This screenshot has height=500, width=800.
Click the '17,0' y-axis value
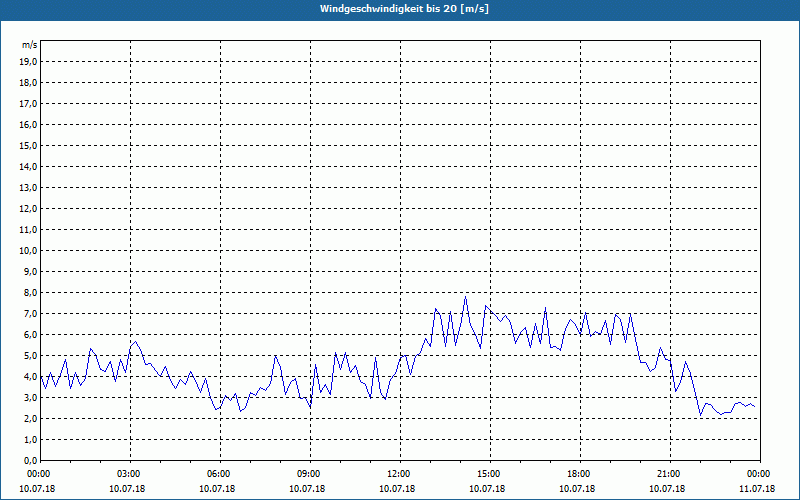tap(28, 104)
